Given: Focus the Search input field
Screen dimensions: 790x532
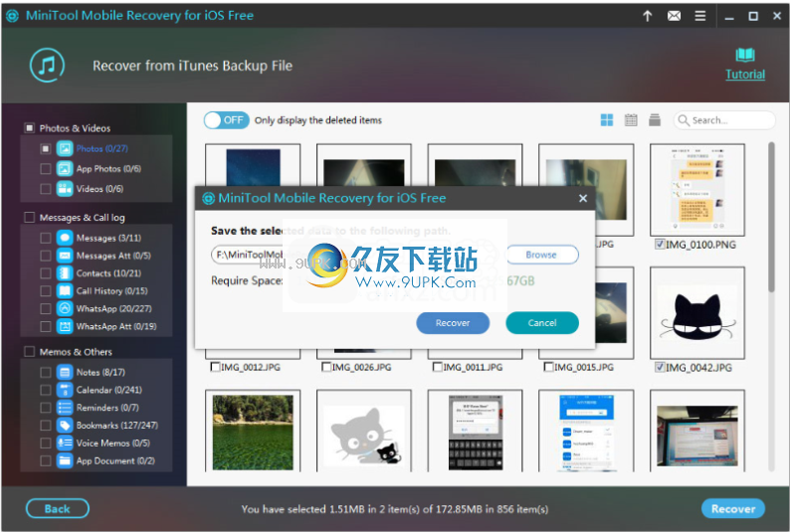Looking at the screenshot, I should (724, 120).
